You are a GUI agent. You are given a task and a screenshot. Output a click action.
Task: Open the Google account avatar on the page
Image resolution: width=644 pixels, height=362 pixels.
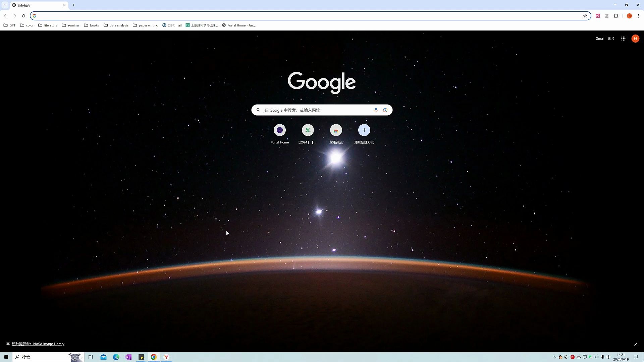point(635,39)
